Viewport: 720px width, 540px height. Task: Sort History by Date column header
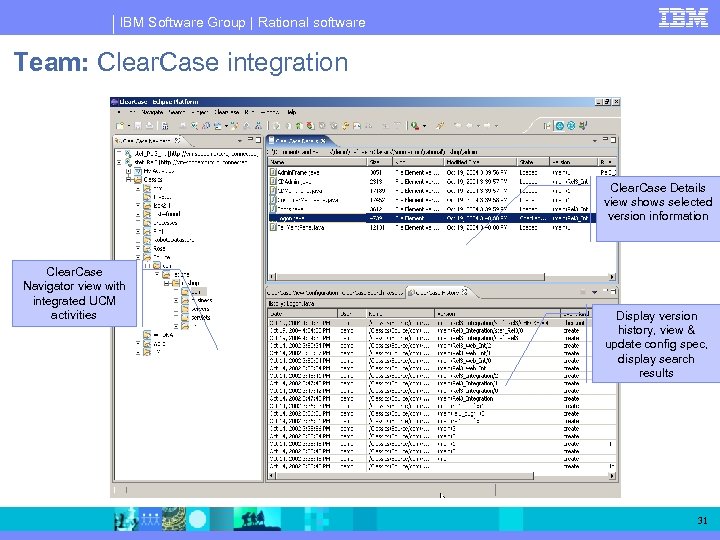tap(303, 314)
